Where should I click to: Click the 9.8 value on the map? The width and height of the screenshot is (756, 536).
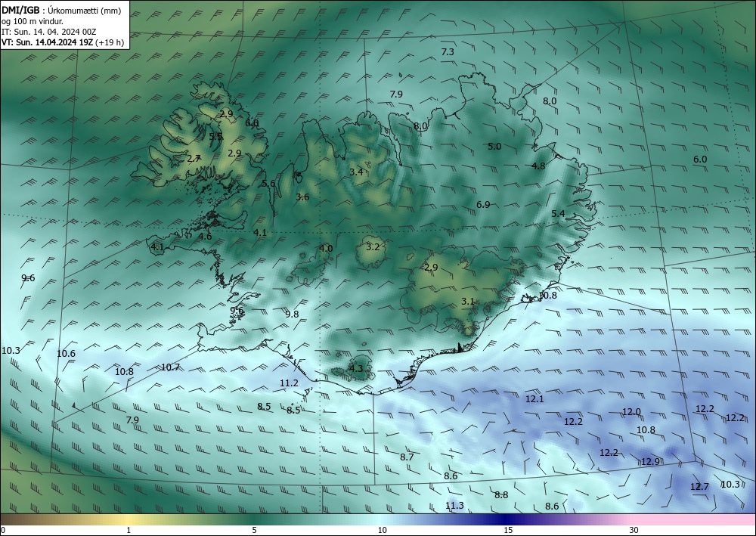292,314
